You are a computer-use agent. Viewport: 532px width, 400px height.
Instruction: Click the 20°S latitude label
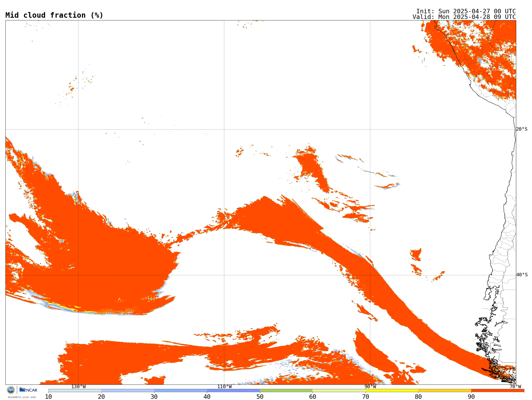[522, 129]
